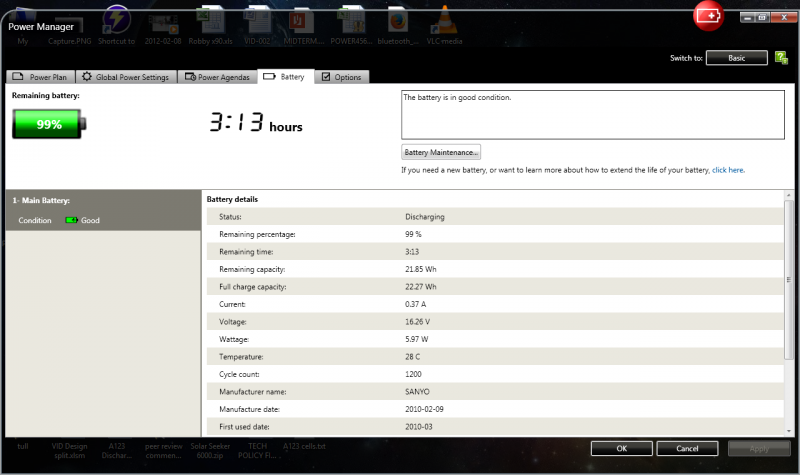Click inside the battery condition message box
800x475 pixels.
[x=592, y=115]
